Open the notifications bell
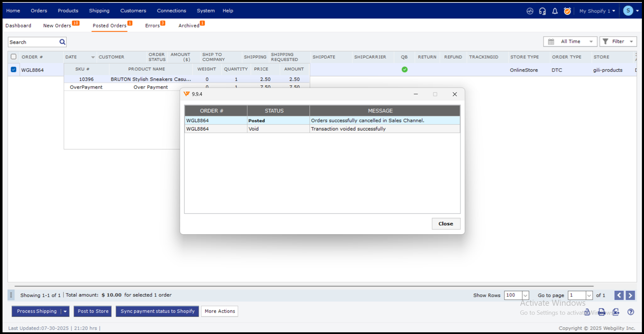Screen dimensions: 644x334 [x=554, y=11]
